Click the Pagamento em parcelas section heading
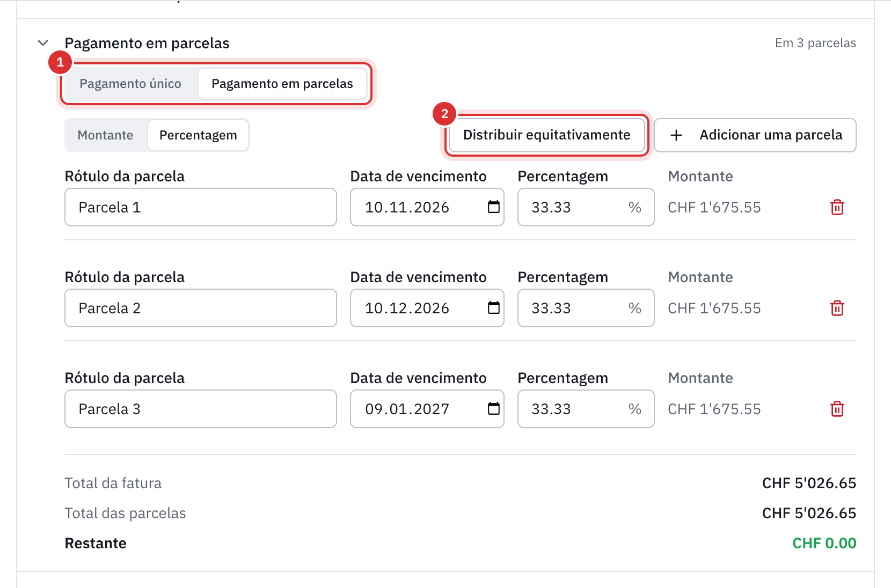891x588 pixels. click(x=147, y=43)
